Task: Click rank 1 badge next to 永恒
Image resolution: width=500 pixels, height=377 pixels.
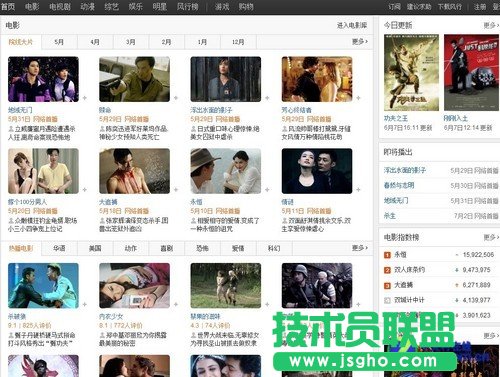Action: pos(387,255)
